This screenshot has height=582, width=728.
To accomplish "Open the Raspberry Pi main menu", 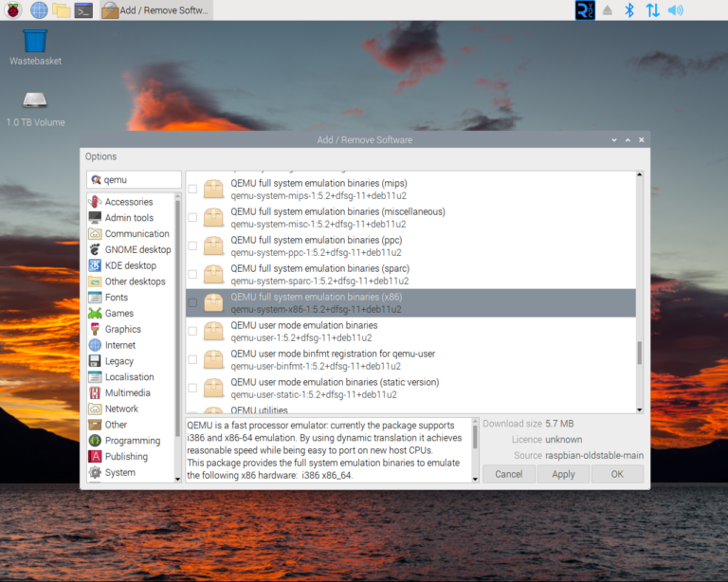I will 13,10.
